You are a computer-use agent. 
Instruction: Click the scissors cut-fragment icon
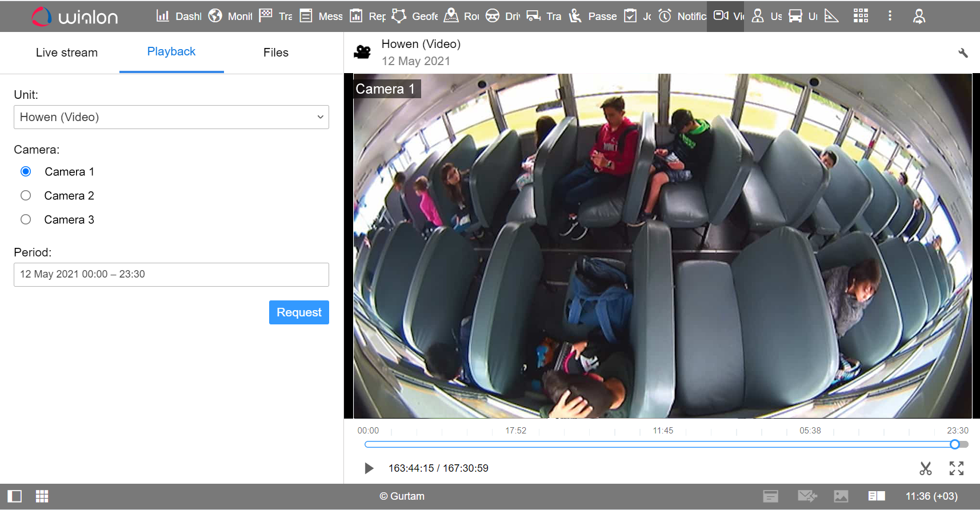pyautogui.click(x=925, y=468)
